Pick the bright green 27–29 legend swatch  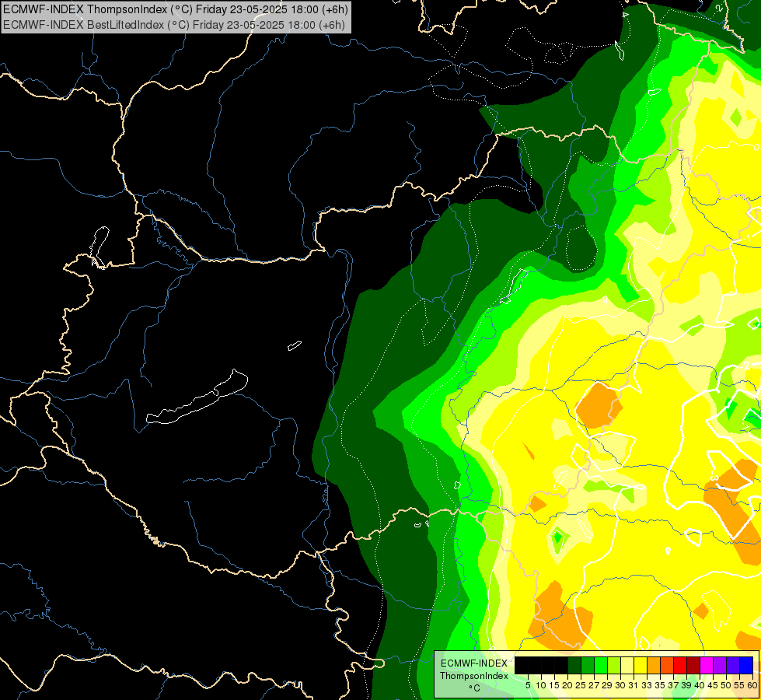click(601, 665)
